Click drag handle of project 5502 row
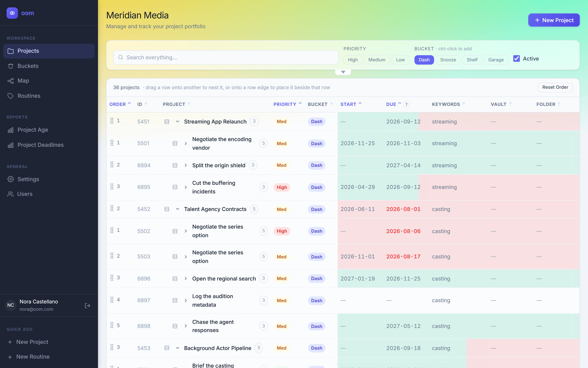Image resolution: width=588 pixels, height=368 pixels. click(112, 230)
